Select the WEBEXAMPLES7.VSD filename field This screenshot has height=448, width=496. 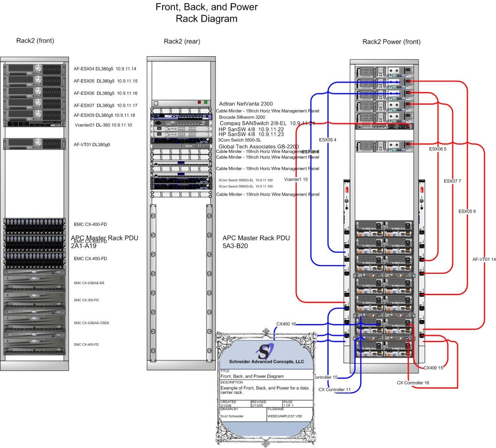point(286,416)
